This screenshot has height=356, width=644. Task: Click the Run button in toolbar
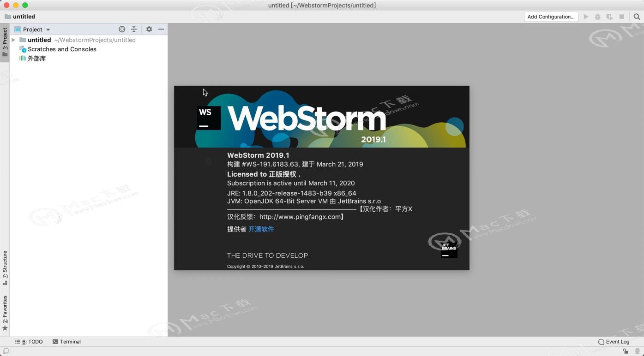(x=586, y=17)
